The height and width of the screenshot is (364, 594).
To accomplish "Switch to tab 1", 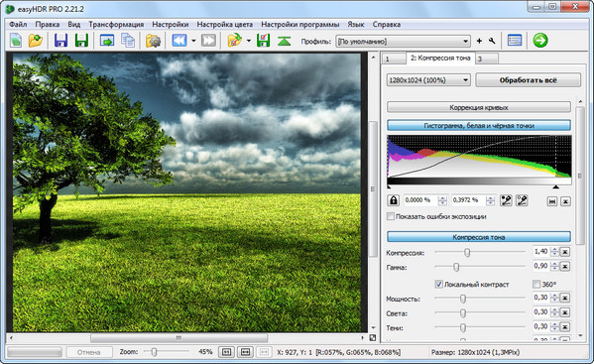I will point(394,59).
